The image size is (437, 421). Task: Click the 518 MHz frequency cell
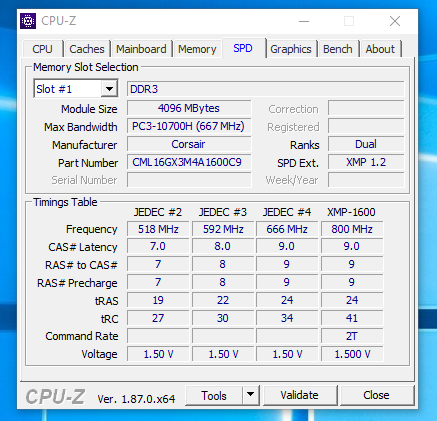tap(158, 229)
